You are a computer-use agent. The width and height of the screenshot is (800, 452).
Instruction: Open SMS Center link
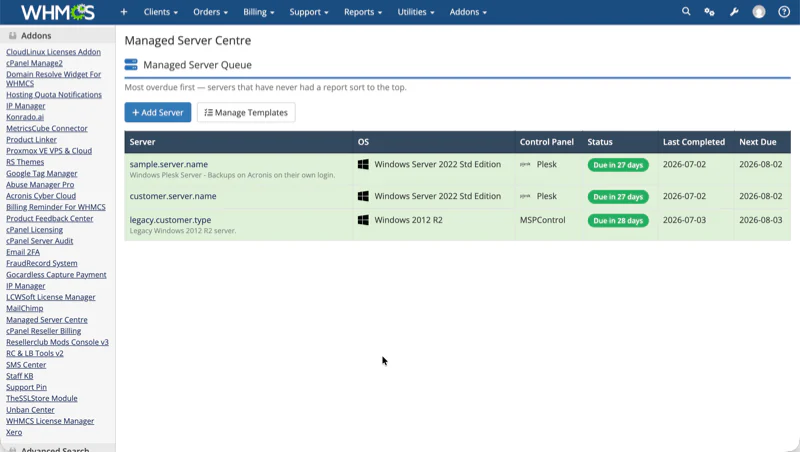pyautogui.click(x=26, y=365)
